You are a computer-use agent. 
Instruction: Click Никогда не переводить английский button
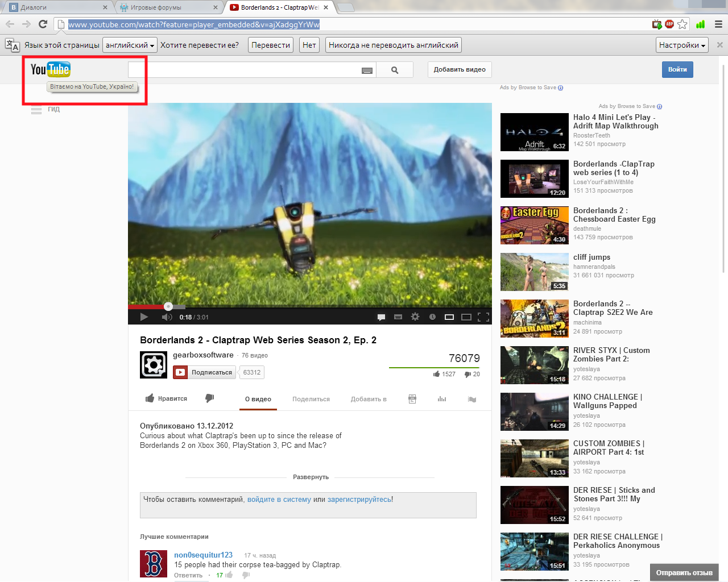pyautogui.click(x=394, y=45)
